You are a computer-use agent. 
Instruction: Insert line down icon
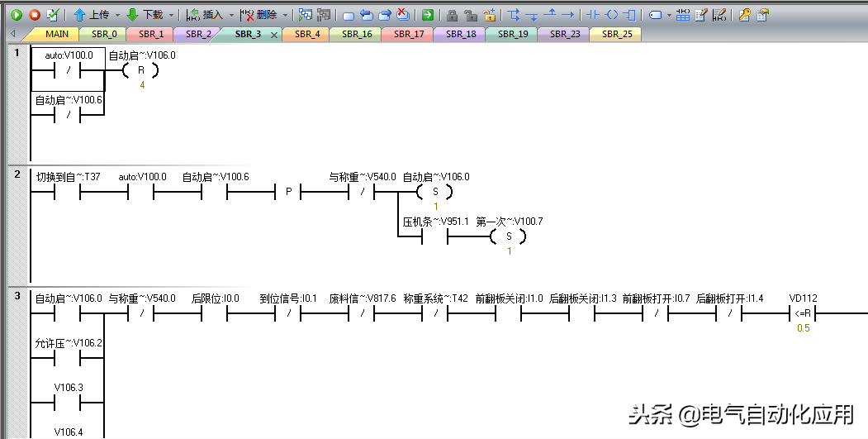tap(531, 16)
